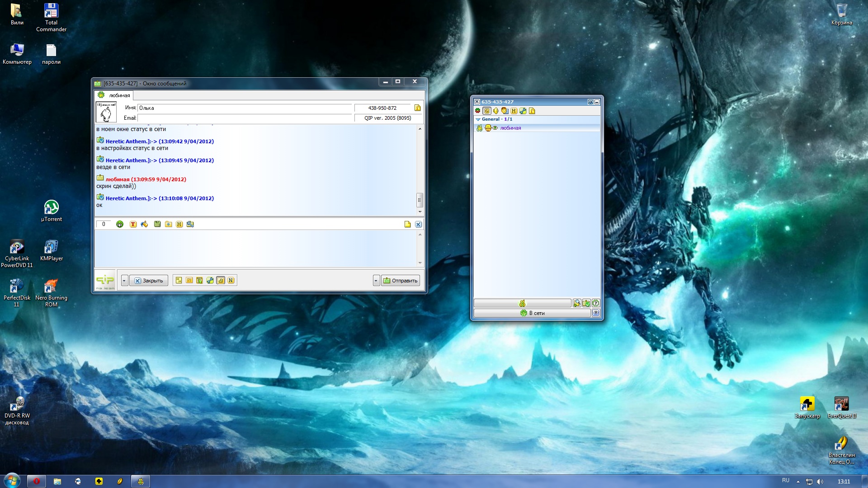Toggle speaker sound icon in contact list

[x=495, y=111]
